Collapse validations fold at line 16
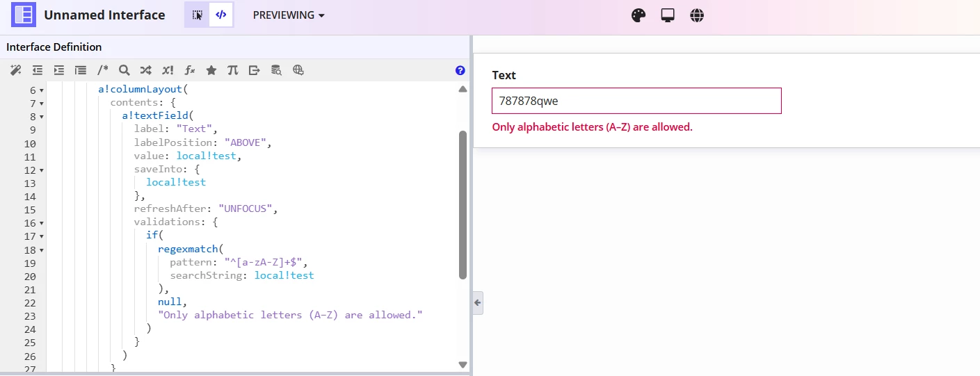 click(41, 223)
